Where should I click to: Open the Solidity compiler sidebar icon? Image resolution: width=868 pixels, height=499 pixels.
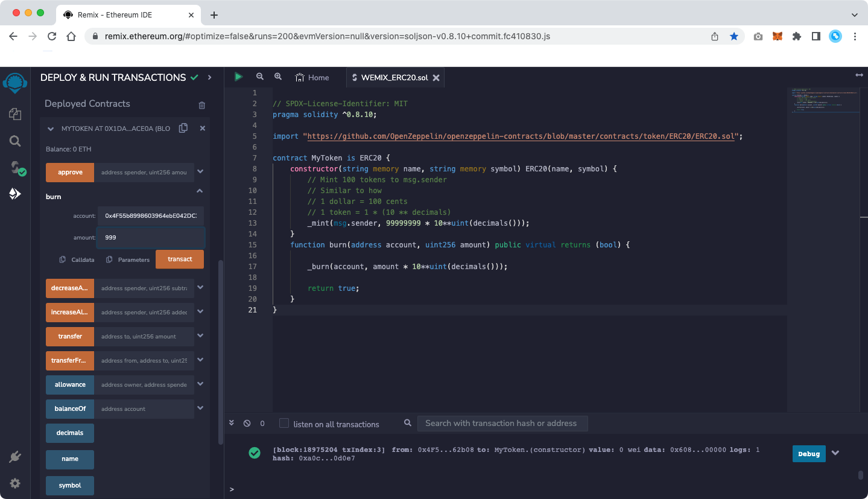click(16, 168)
